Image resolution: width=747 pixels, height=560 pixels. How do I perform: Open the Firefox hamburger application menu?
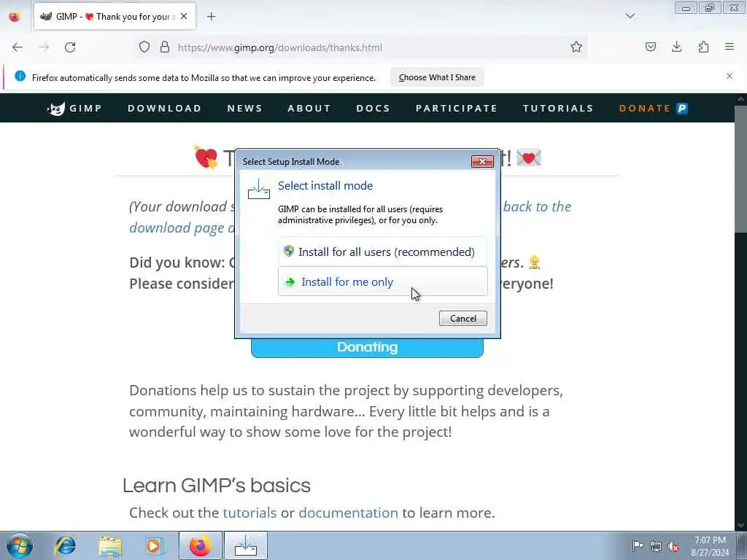[729, 47]
